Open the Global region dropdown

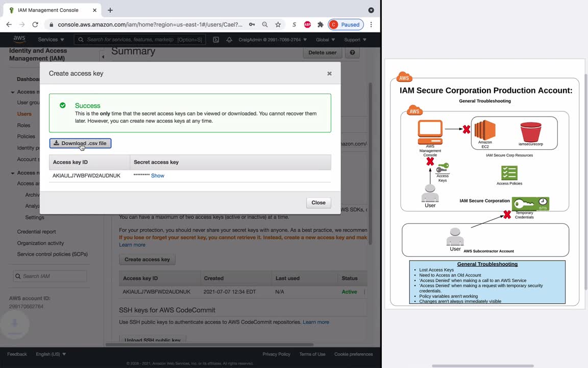tap(325, 39)
